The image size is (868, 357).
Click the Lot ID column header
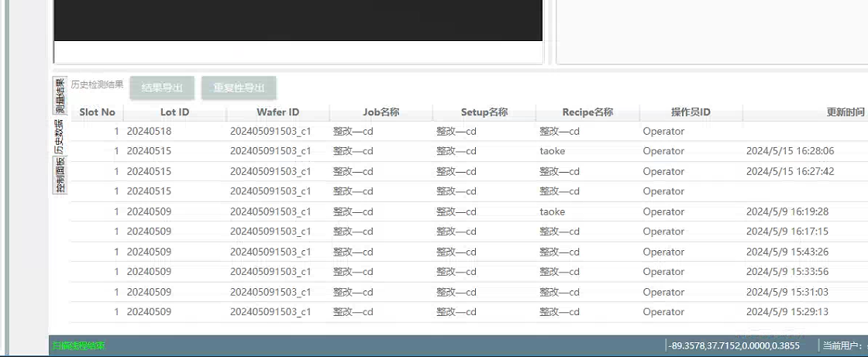[x=175, y=112]
